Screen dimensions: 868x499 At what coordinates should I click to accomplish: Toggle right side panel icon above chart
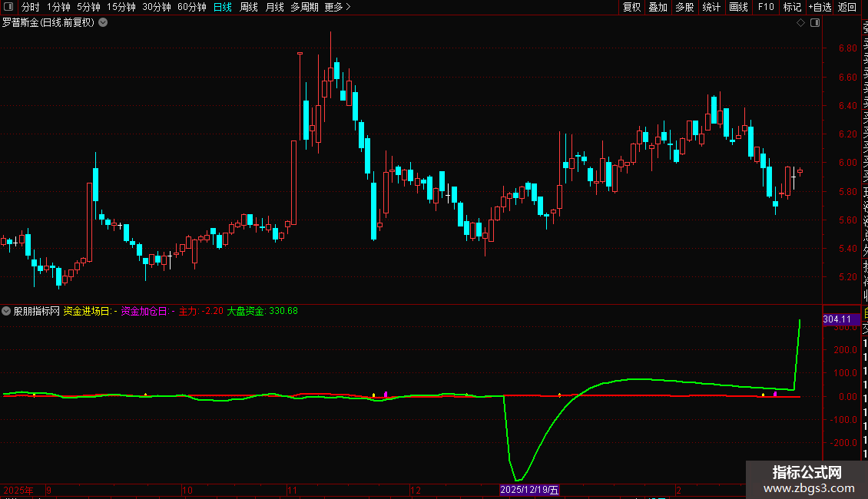pos(815,23)
